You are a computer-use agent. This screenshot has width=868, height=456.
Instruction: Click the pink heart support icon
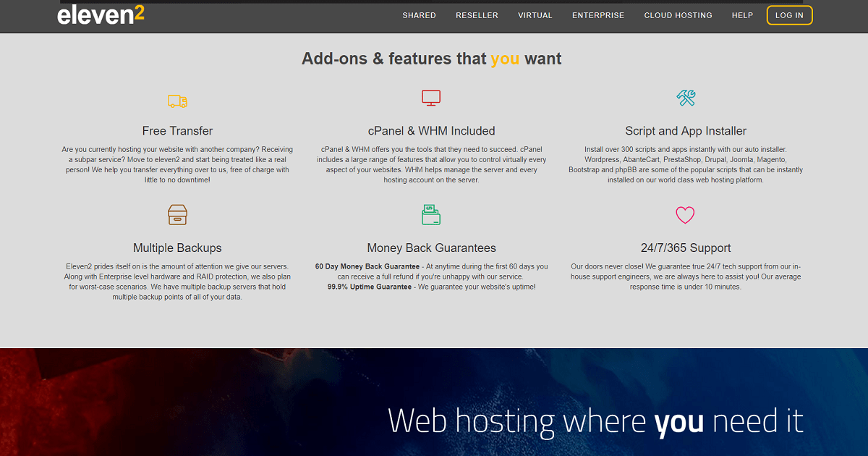click(685, 215)
